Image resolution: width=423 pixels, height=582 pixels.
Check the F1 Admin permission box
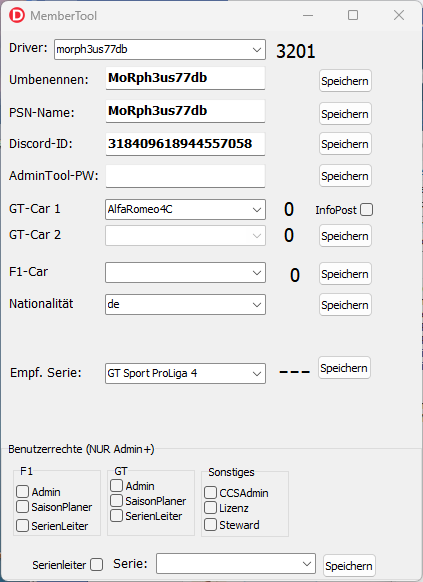click(22, 491)
